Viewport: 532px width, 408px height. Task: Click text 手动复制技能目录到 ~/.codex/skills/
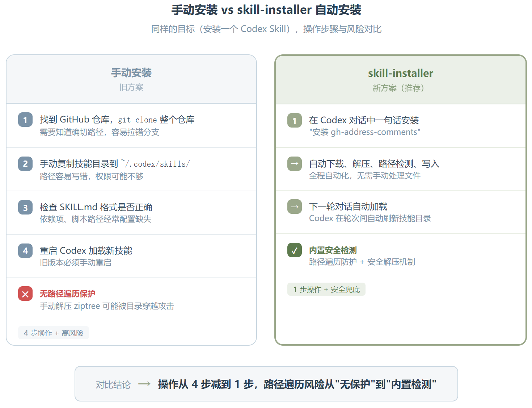coord(115,164)
